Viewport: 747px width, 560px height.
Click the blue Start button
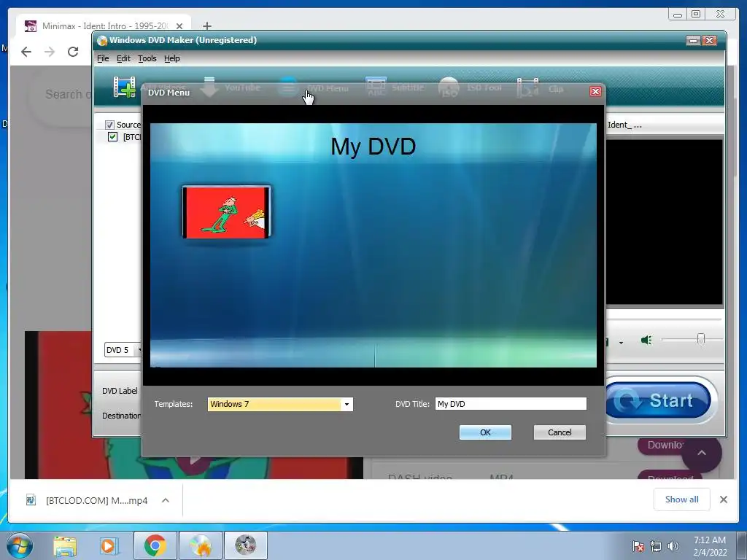point(658,400)
